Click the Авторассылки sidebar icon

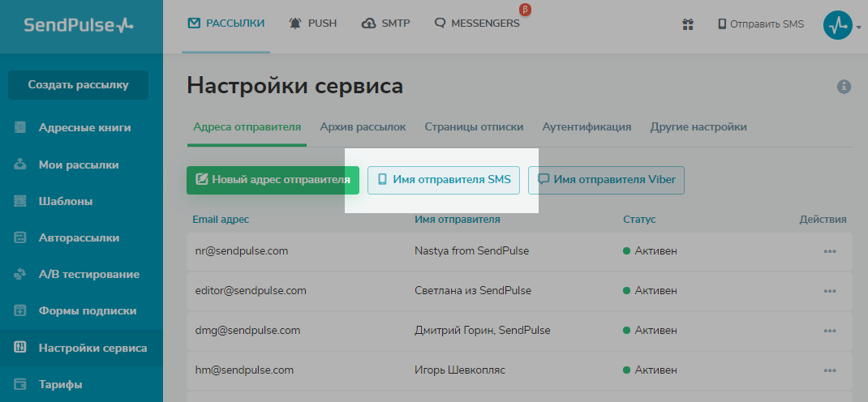click(21, 237)
